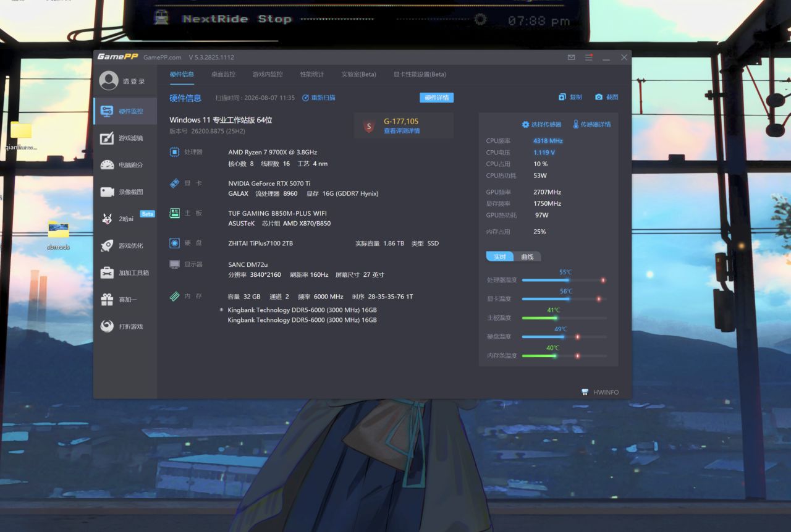Open the 性能统计 tab

pyautogui.click(x=312, y=74)
